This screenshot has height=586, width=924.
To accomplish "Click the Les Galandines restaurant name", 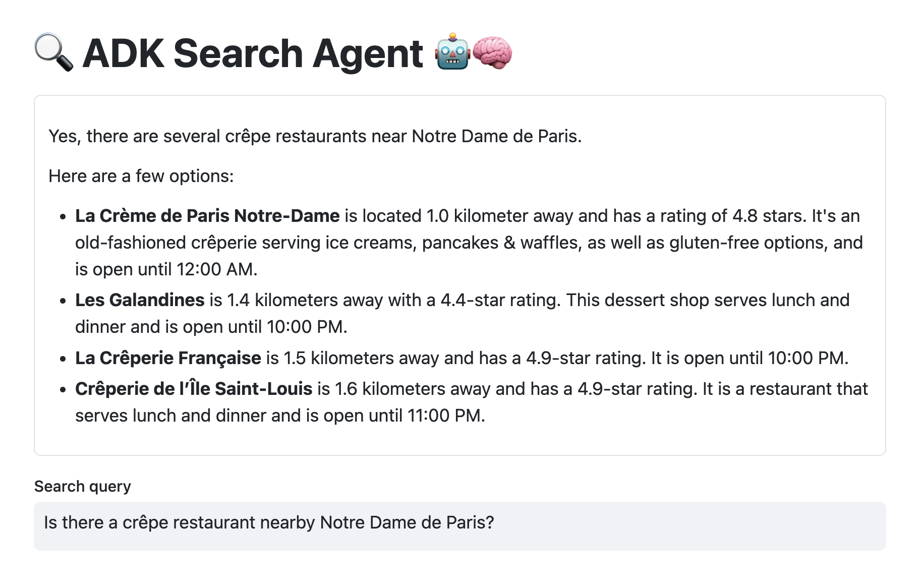I will 140,300.
